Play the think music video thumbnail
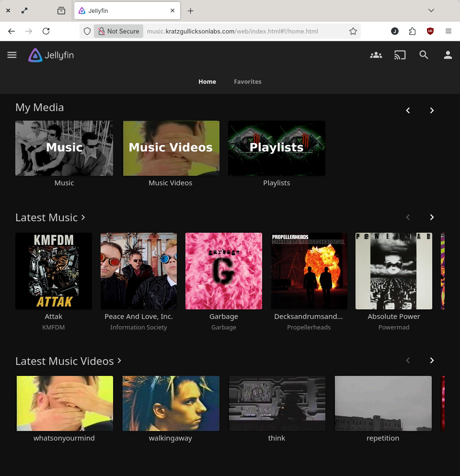Screen dimensions: 460x476 point(276,403)
